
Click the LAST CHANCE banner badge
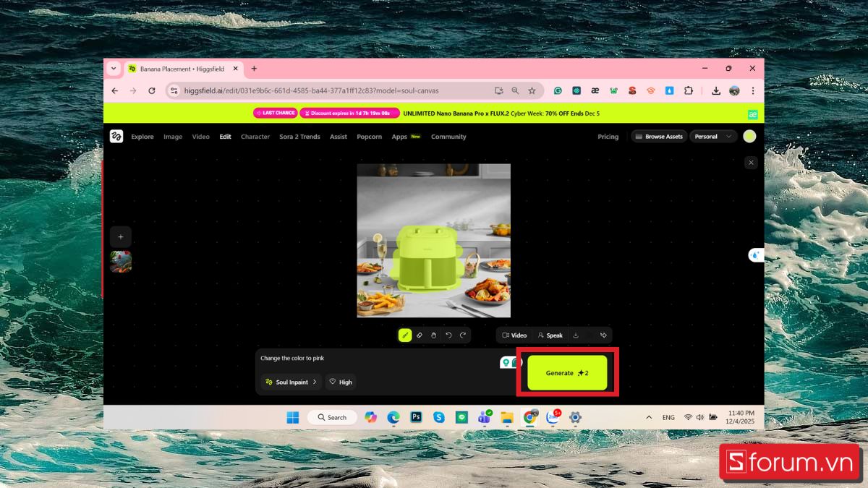[276, 113]
